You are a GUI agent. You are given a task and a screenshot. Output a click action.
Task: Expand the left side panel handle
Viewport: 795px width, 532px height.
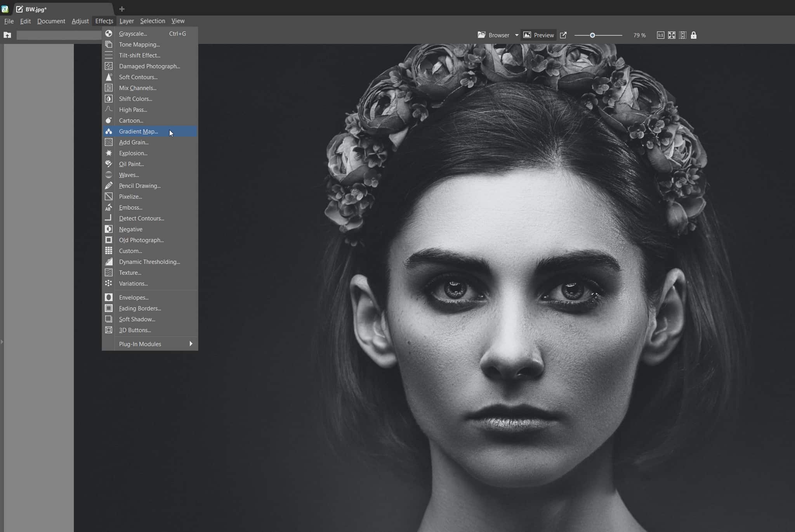click(2, 342)
